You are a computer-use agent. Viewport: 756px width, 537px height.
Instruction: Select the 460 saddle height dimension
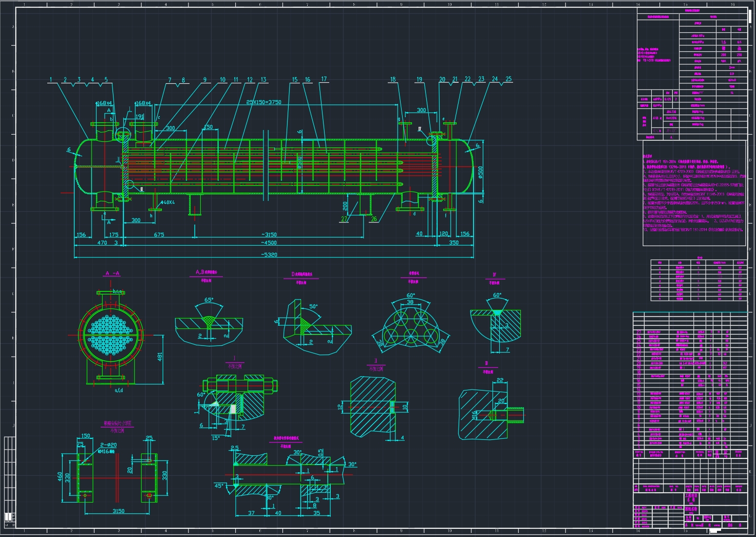[x=60, y=477]
